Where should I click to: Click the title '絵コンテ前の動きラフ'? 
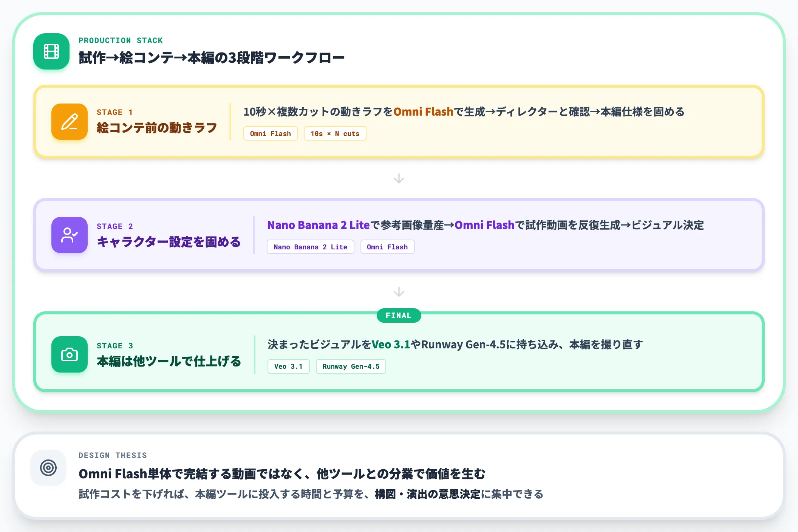coord(157,128)
